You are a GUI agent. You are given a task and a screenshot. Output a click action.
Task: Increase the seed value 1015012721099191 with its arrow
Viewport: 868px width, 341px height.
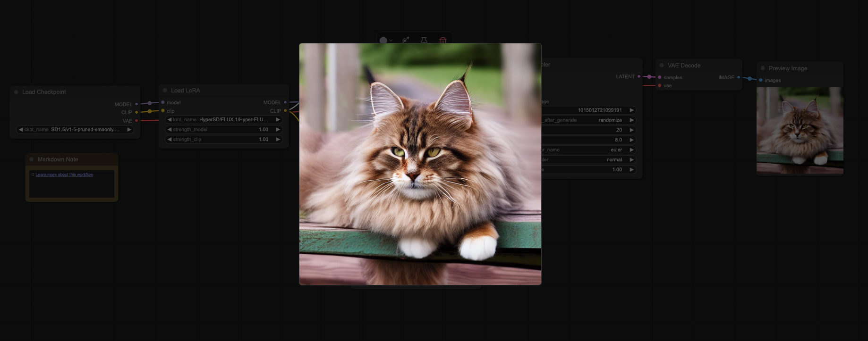point(631,110)
